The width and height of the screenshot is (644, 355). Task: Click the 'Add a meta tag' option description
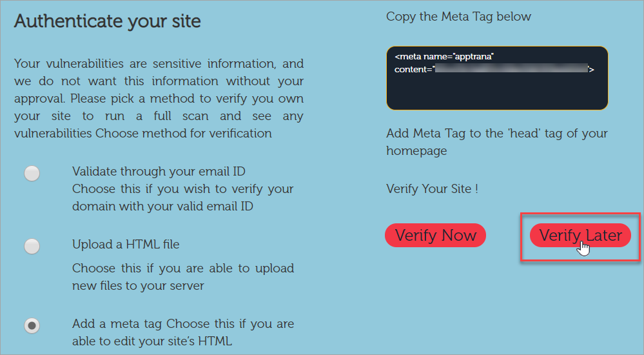(x=183, y=332)
